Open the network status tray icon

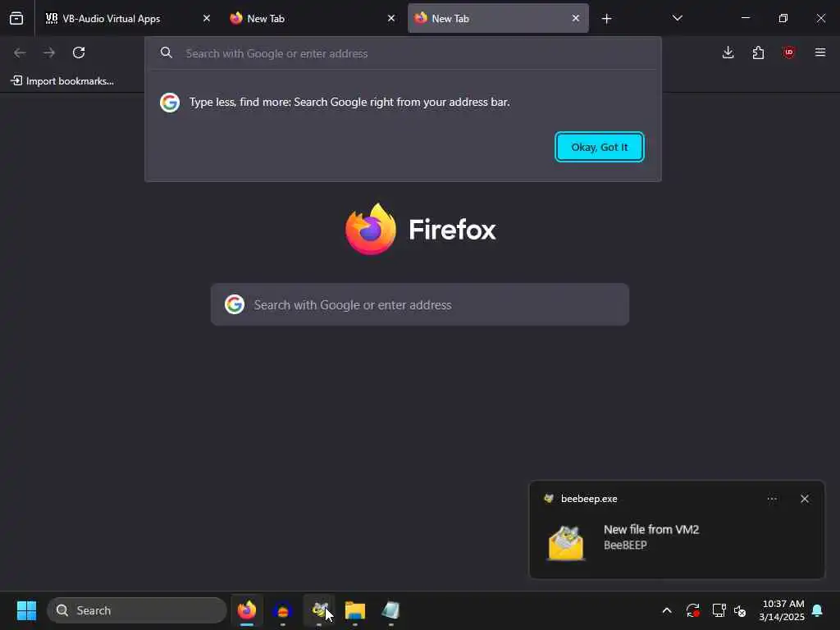(x=719, y=610)
